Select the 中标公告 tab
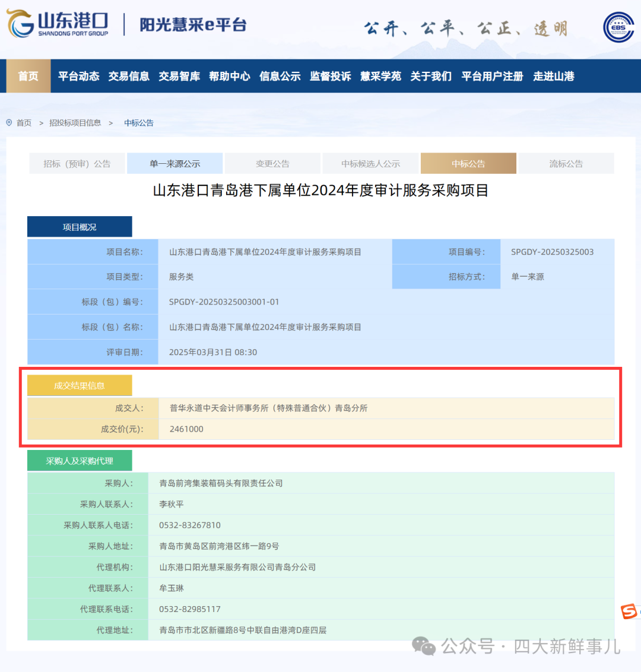This screenshot has width=641, height=672. click(x=468, y=163)
